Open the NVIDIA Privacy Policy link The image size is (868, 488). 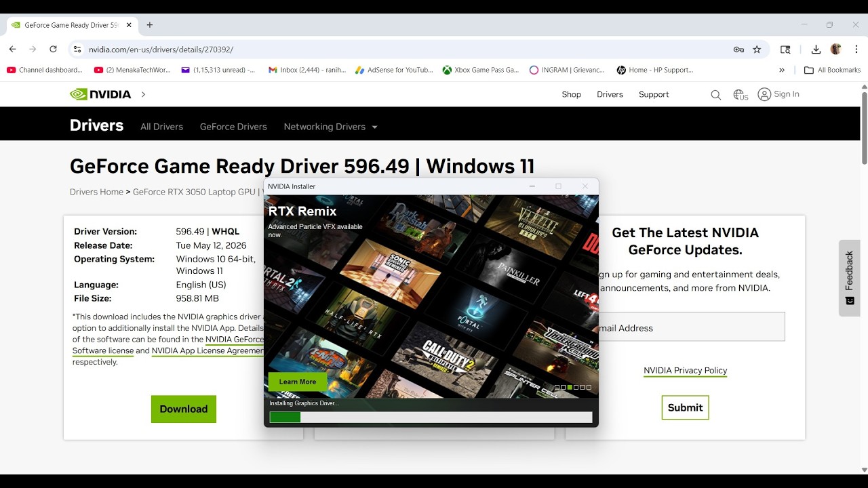click(x=685, y=370)
